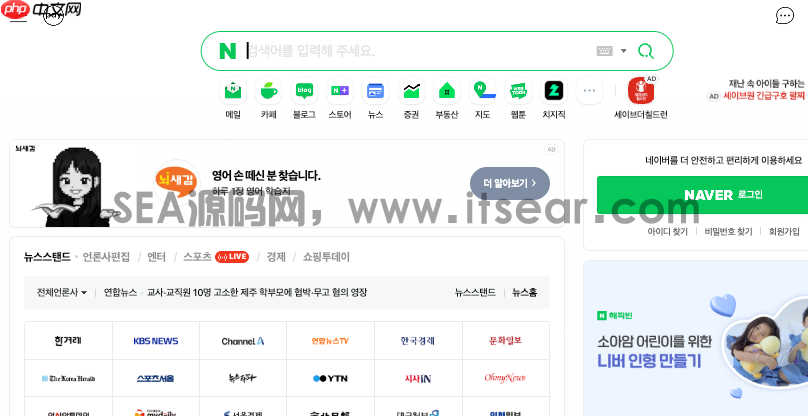Viewport: 808px width, 416px height.
Task: Open the 해피빈 banner label
Action: tap(615, 315)
